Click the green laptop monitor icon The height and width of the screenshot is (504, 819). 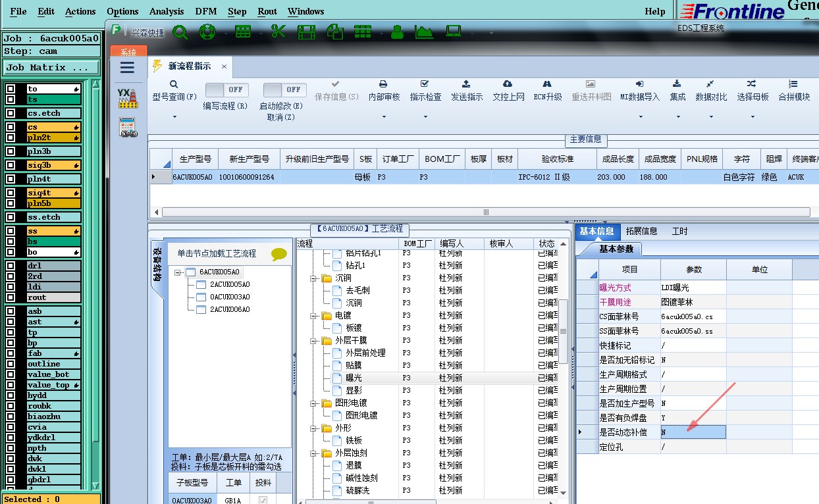(453, 31)
